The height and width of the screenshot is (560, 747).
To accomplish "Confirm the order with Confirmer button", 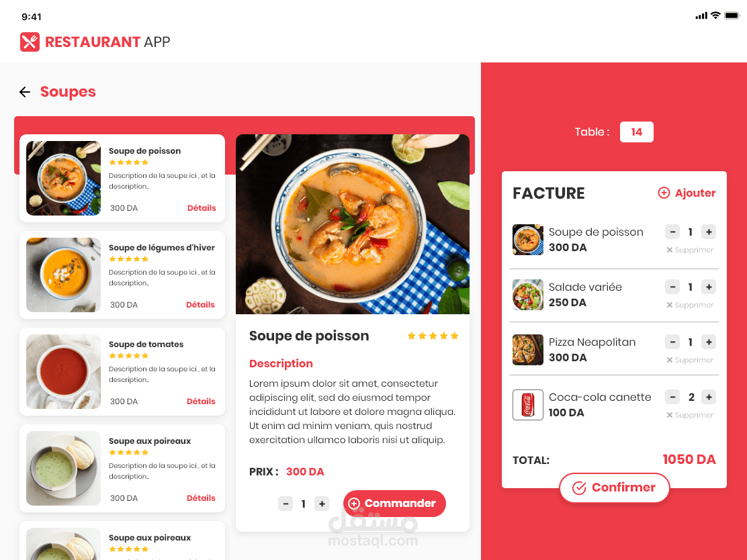I will (615, 487).
